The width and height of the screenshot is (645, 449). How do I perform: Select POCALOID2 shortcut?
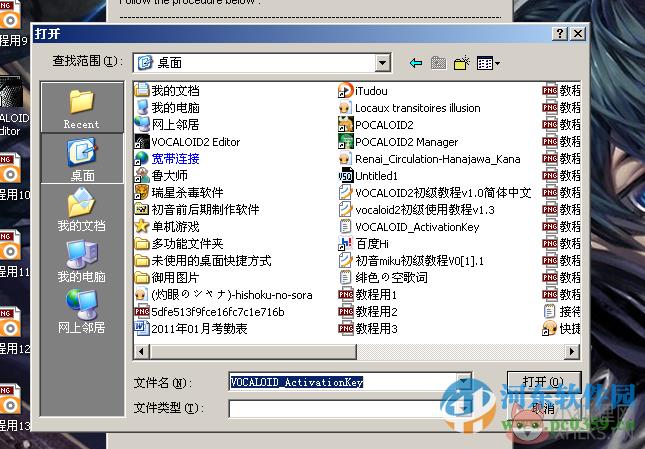376,125
